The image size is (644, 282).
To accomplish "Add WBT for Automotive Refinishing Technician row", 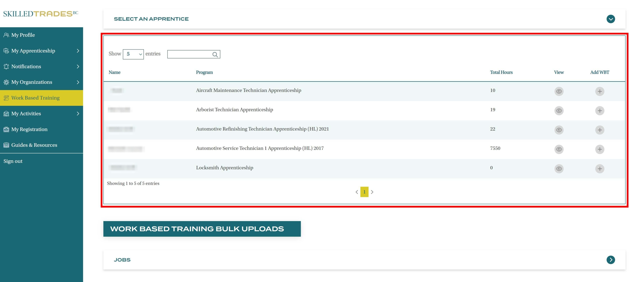I will tap(599, 130).
